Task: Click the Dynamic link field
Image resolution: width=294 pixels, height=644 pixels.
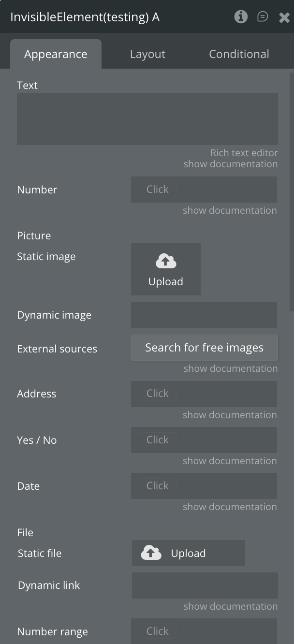Action: 205,585
